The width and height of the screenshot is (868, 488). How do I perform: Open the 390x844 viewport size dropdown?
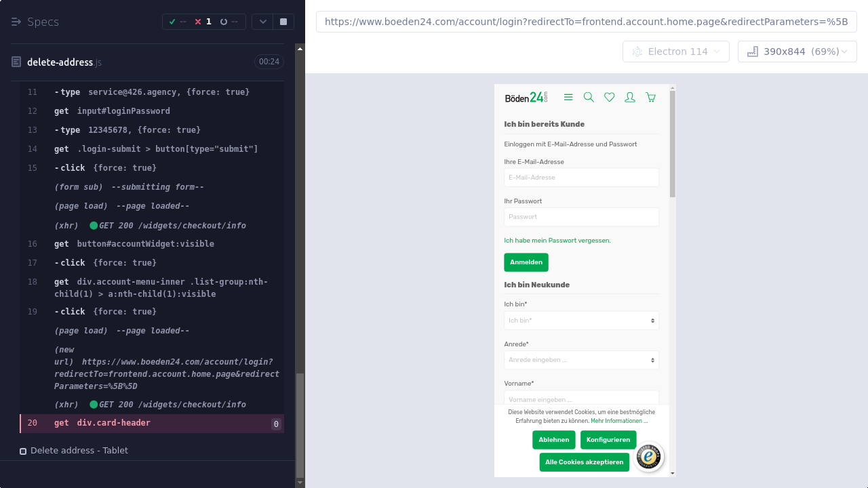pos(797,52)
